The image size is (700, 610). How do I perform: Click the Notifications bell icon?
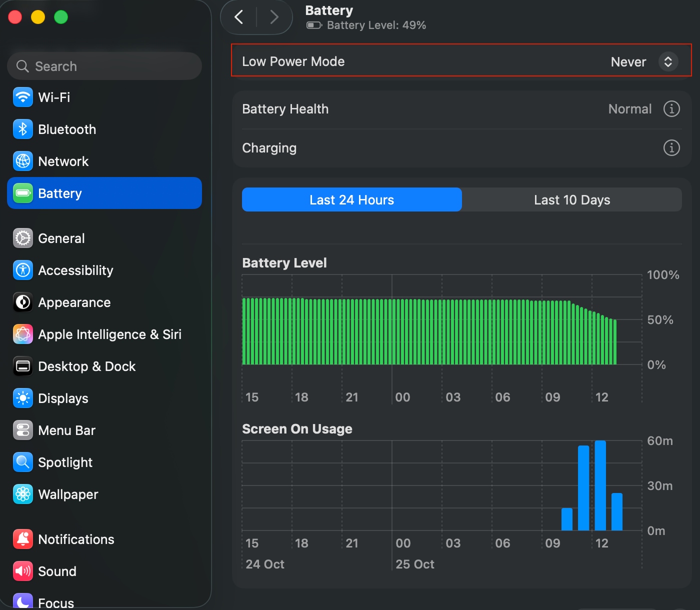(23, 539)
